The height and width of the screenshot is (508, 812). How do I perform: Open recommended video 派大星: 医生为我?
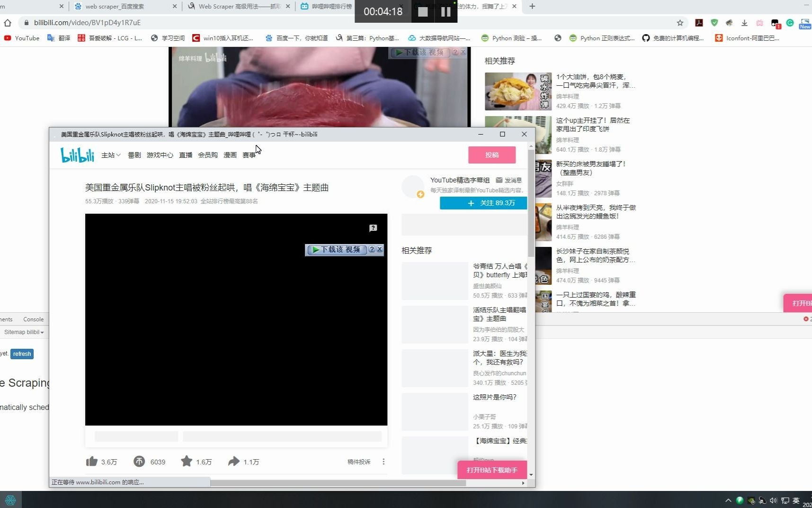(x=500, y=358)
